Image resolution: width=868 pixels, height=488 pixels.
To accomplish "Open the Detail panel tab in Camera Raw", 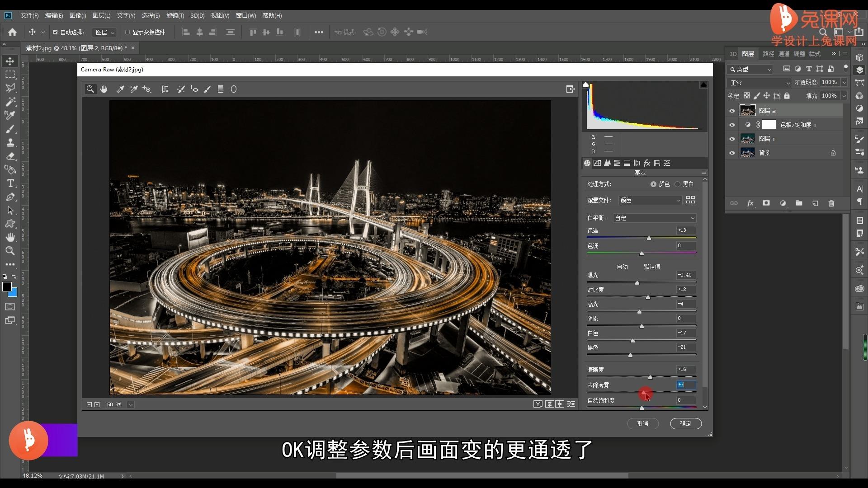I will click(607, 163).
